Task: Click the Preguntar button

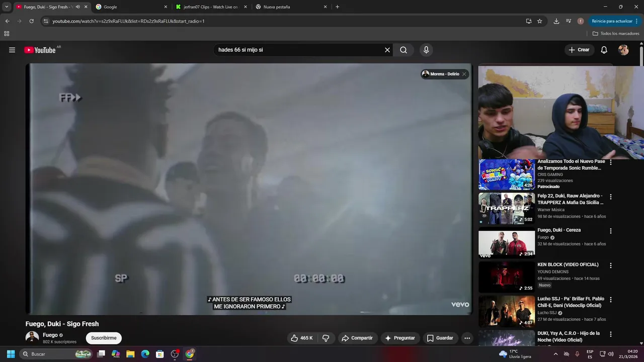Action: click(400, 338)
